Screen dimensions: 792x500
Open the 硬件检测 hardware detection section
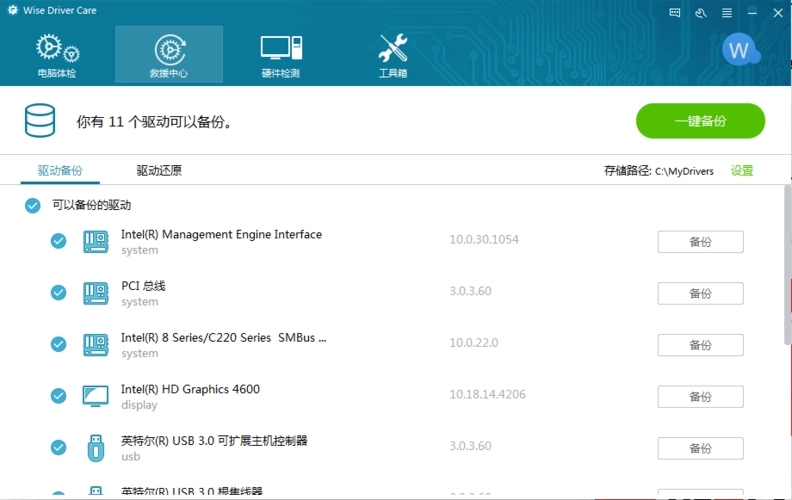pos(281,55)
